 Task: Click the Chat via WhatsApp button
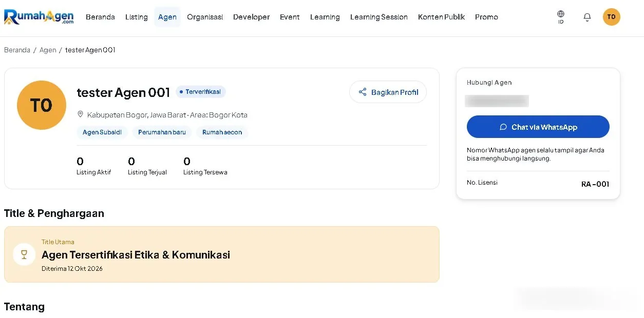point(538,127)
